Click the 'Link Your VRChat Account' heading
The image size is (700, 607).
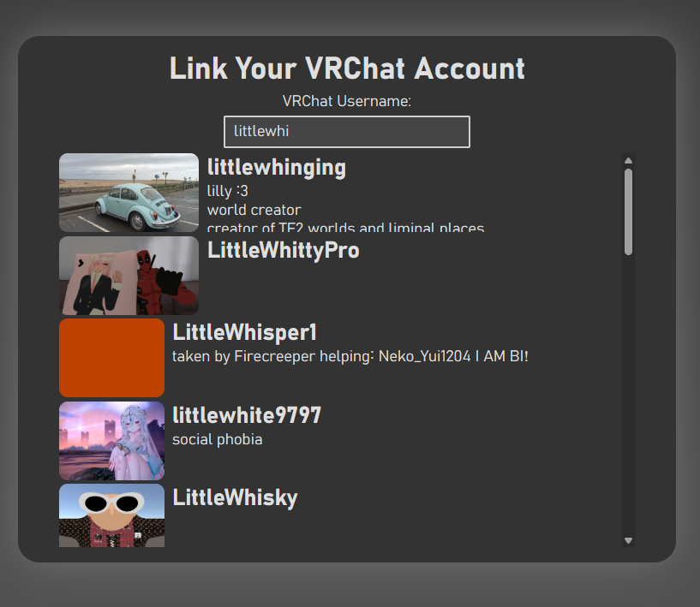click(x=347, y=68)
